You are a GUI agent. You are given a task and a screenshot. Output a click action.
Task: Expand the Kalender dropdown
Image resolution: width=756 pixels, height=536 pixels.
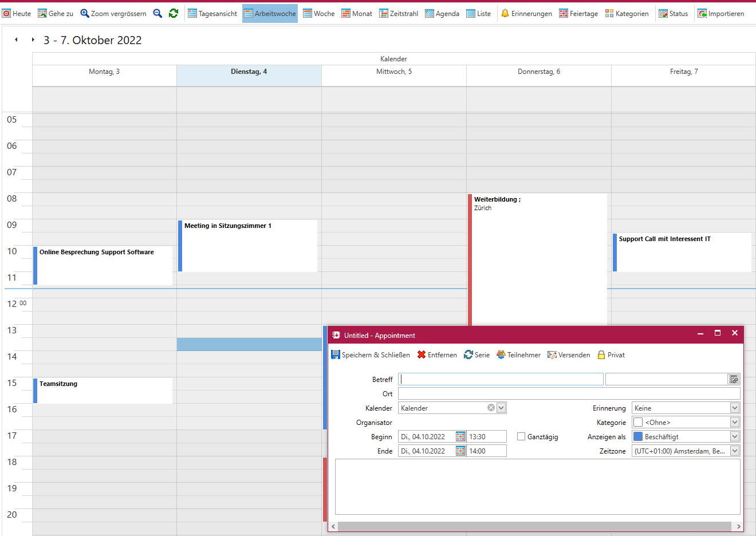pos(501,408)
